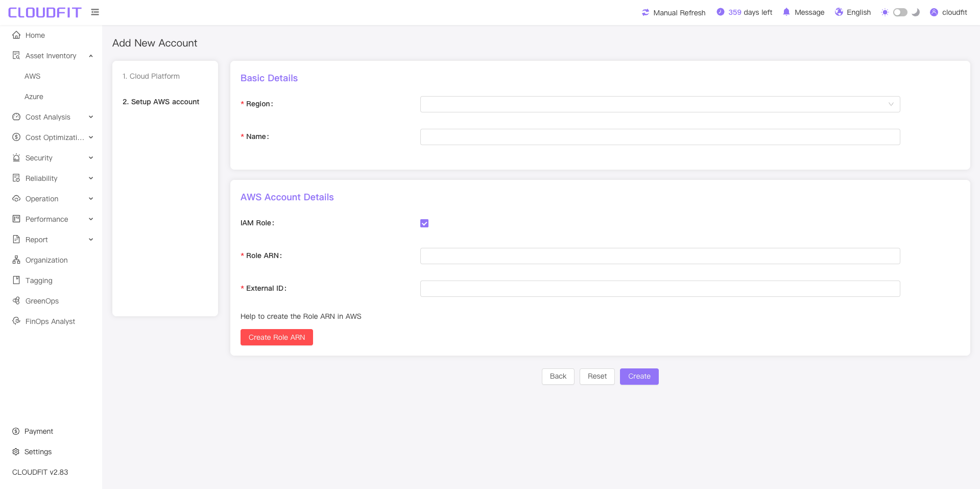
Task: Expand the Performance chevron
Action: click(91, 219)
